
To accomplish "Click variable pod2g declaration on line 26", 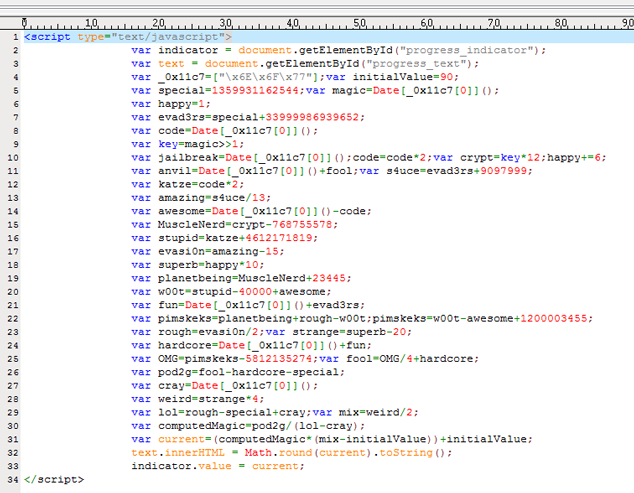I will point(175,372).
